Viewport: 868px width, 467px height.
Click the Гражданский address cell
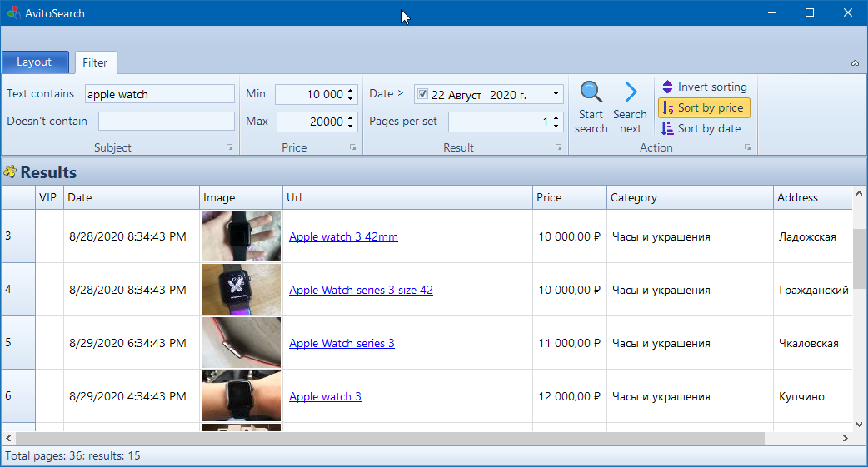(x=813, y=290)
